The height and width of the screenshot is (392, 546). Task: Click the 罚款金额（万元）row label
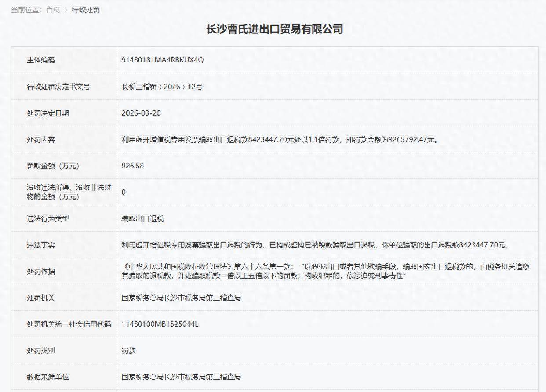pos(53,166)
